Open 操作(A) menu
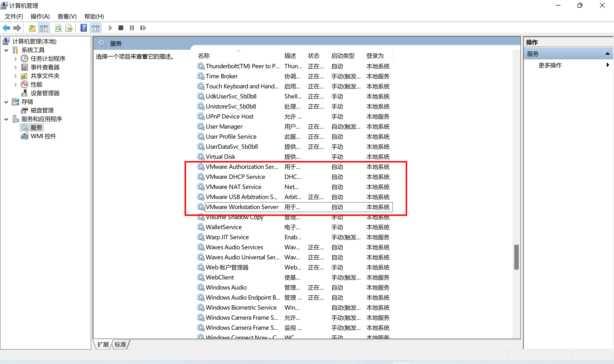This screenshot has height=364, width=614. [x=39, y=16]
